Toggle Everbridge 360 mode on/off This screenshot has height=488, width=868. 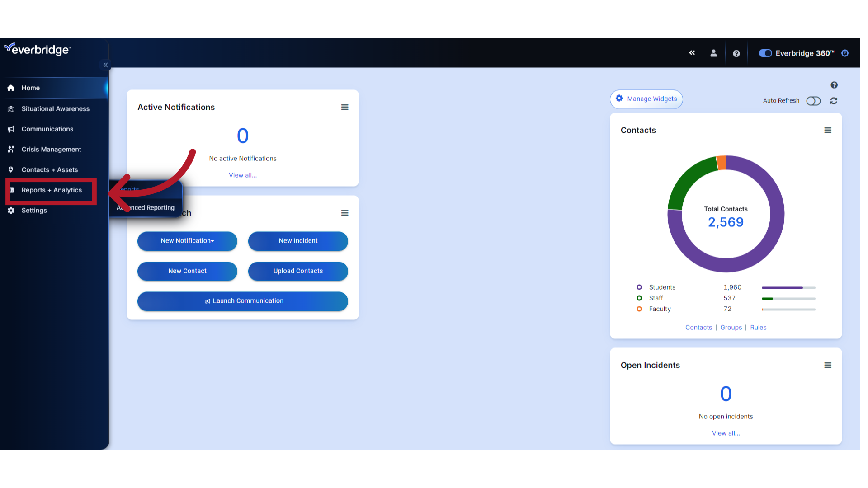764,53
